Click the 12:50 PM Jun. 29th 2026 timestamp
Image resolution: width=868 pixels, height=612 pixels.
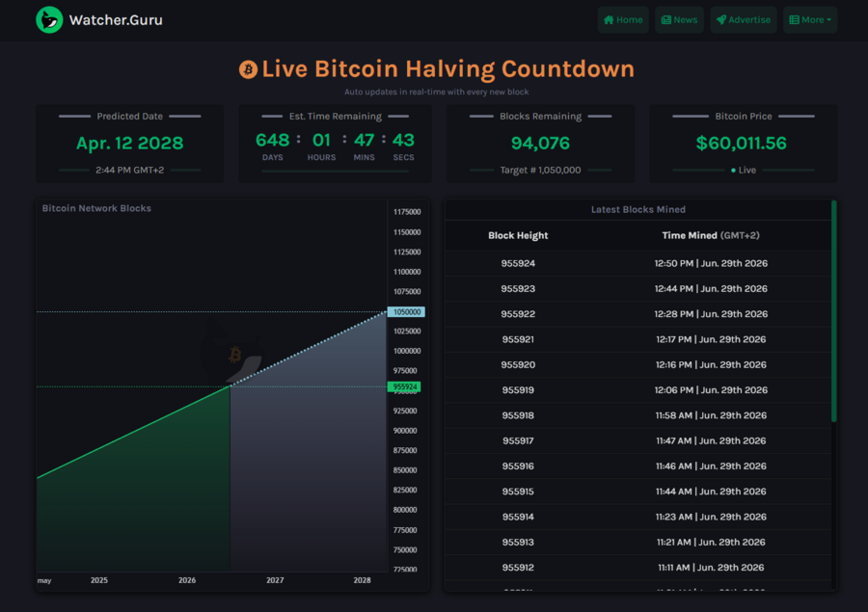pyautogui.click(x=711, y=263)
